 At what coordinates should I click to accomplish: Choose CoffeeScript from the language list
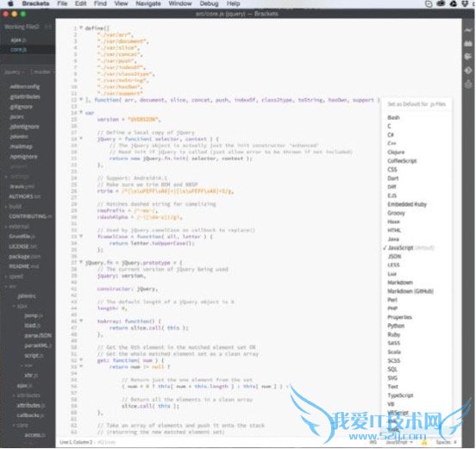402,161
